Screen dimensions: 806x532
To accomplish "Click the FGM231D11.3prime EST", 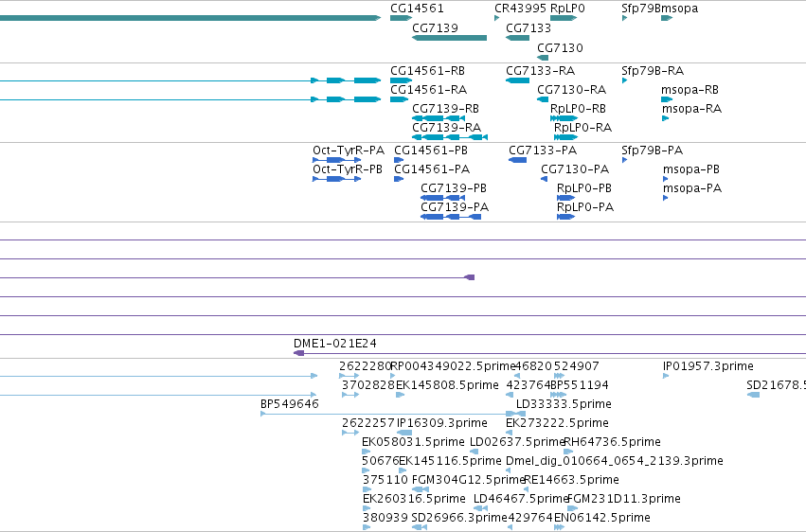I will pos(573,508).
